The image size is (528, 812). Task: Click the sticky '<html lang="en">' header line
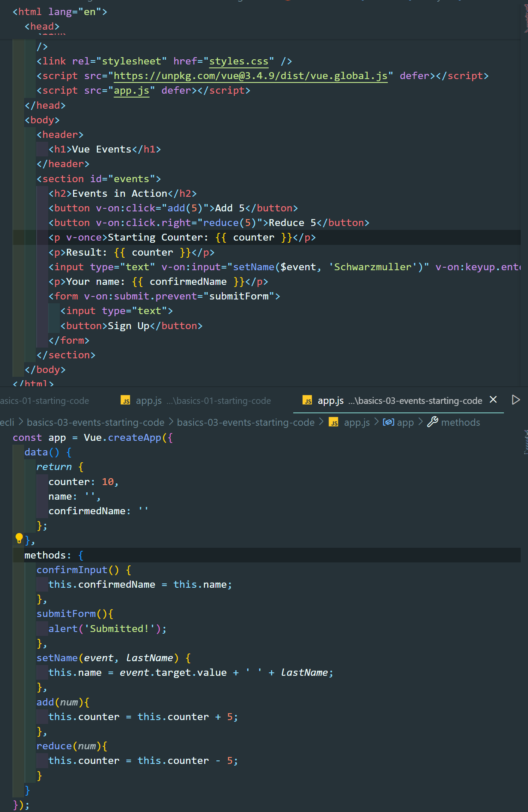tap(60, 12)
